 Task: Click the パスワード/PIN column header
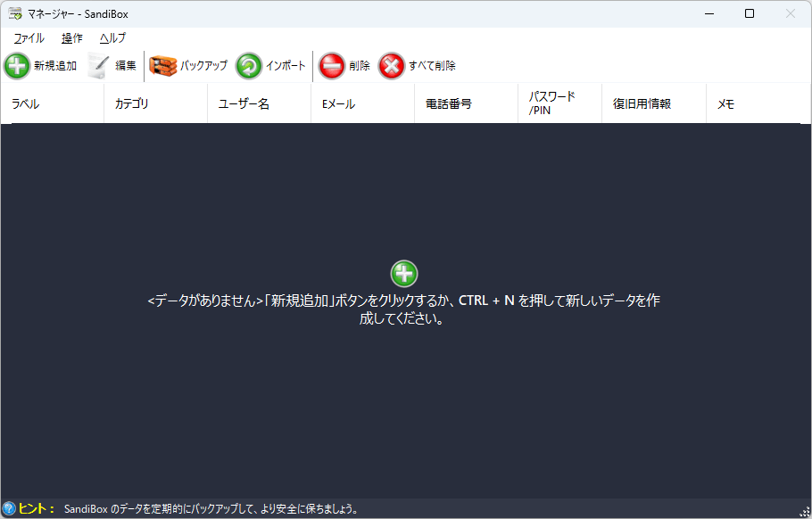[560, 103]
